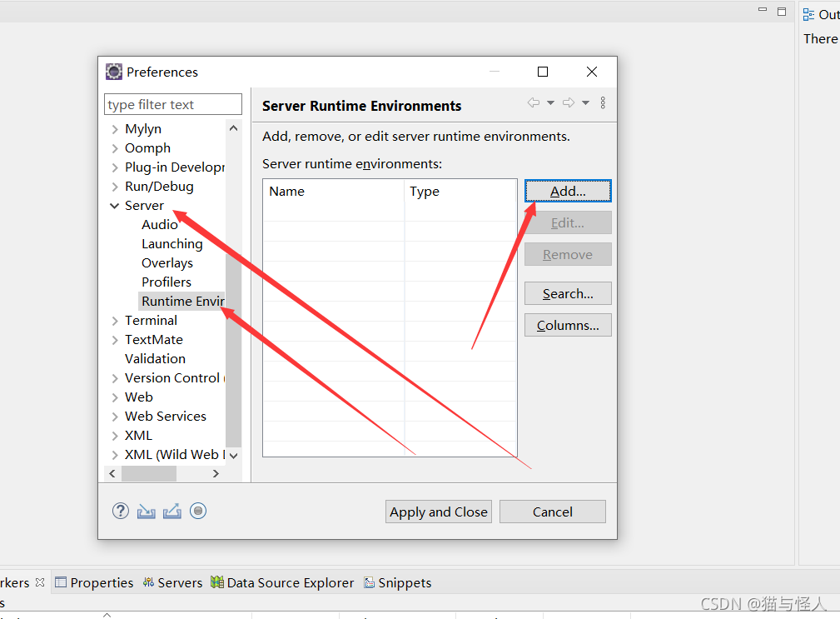The image size is (840, 619).
Task: Open the forward history dropdown arrow
Action: [x=585, y=102]
